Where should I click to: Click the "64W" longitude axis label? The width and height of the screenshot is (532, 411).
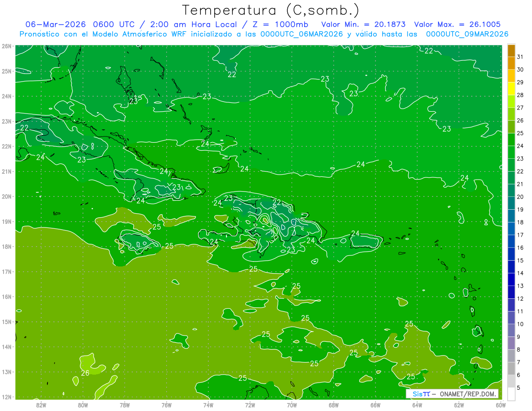[417, 405]
